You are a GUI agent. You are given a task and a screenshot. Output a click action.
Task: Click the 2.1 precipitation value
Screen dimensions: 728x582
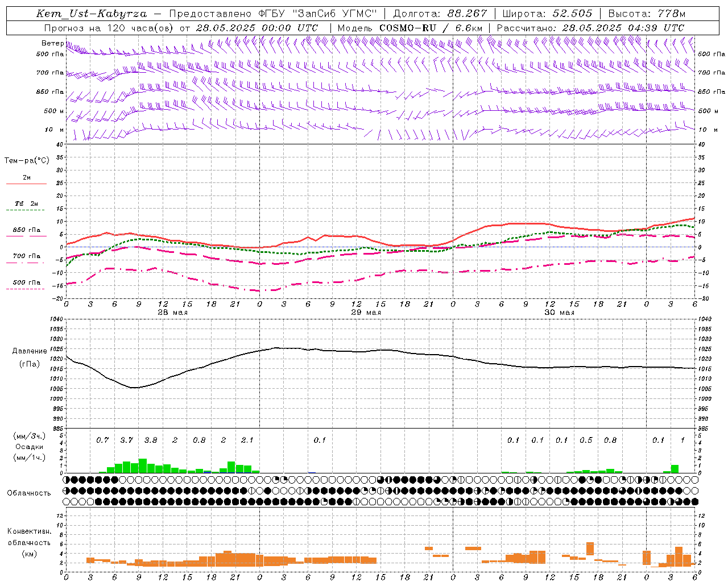(x=247, y=440)
